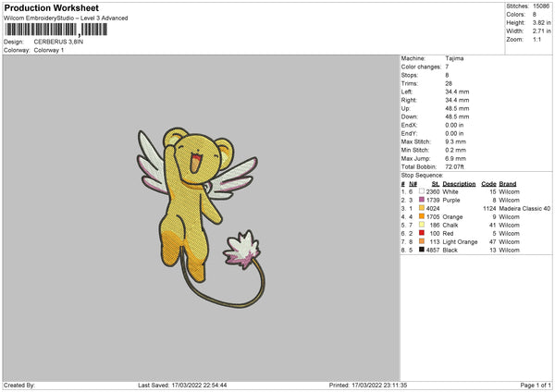Click the 'Black' description in row 8

450,251
